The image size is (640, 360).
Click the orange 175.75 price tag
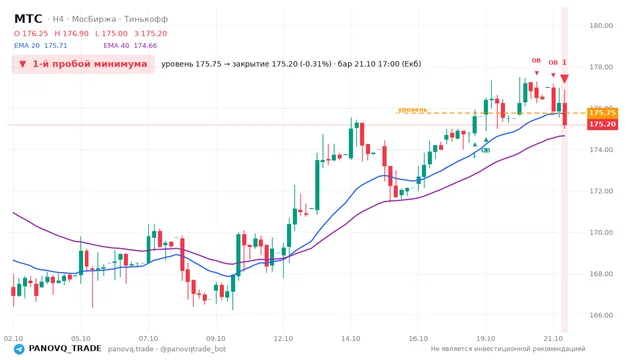point(602,113)
